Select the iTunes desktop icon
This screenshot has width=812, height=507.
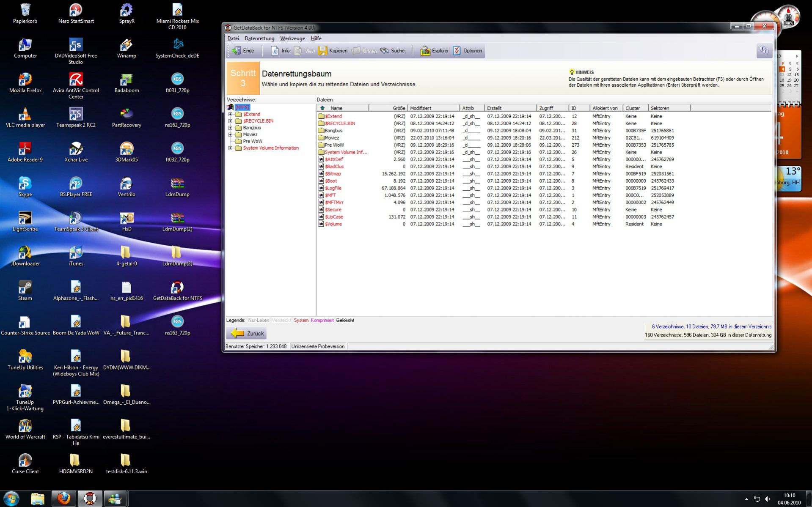[x=76, y=256]
